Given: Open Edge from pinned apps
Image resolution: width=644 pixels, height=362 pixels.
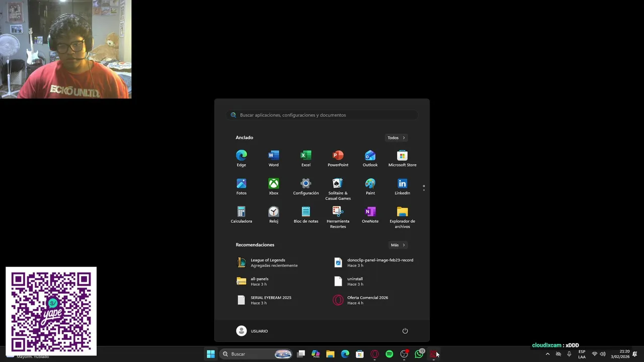Looking at the screenshot, I should [242, 158].
